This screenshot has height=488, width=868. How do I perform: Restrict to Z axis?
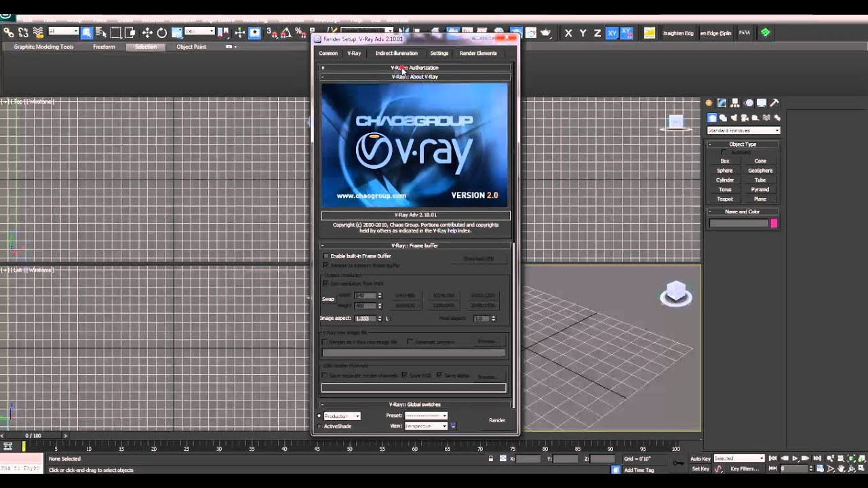click(x=597, y=33)
